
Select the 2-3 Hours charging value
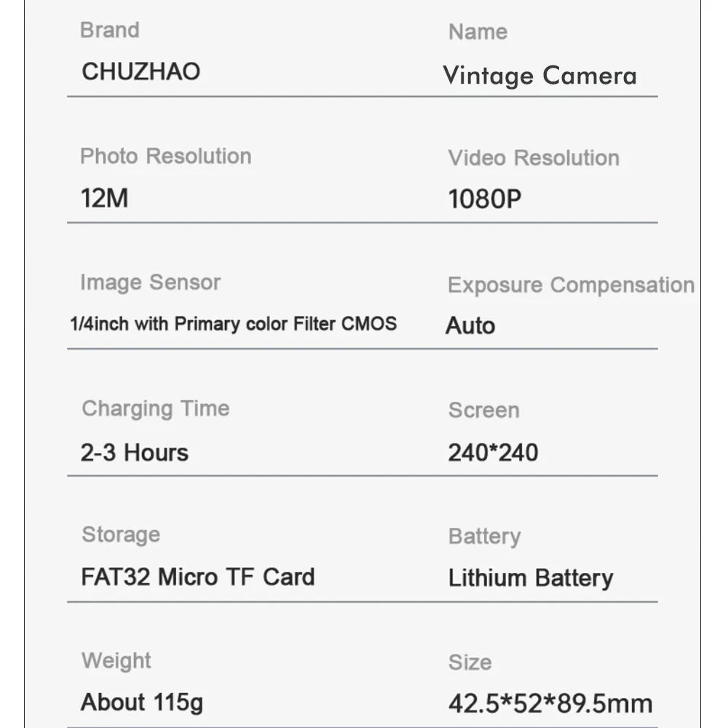pyautogui.click(x=135, y=452)
